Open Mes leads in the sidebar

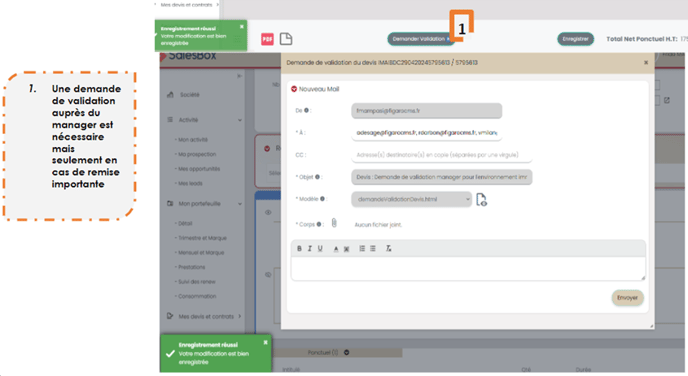click(x=190, y=183)
